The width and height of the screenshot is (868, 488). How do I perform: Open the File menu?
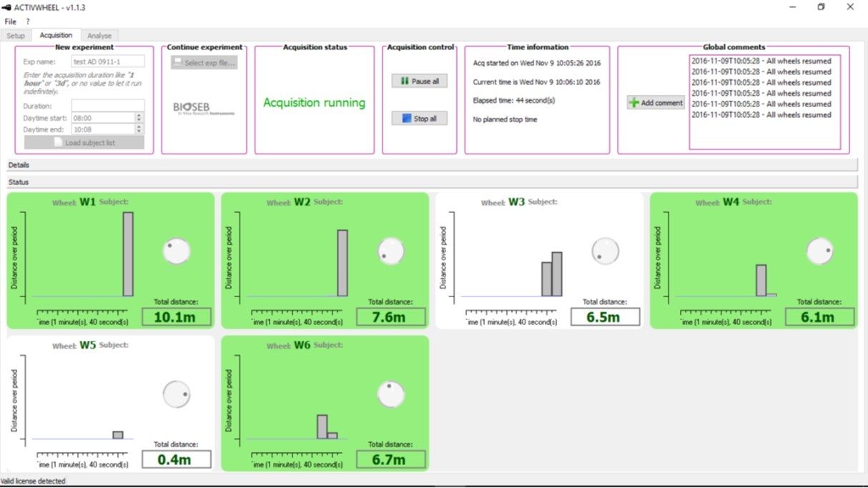click(x=10, y=21)
